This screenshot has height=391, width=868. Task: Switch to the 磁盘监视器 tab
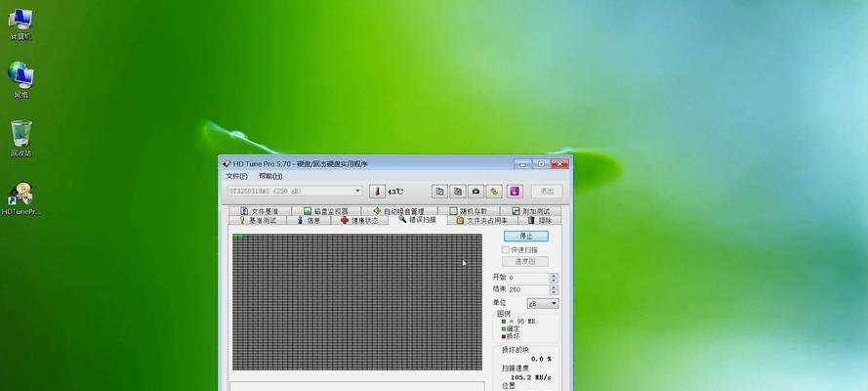326,211
